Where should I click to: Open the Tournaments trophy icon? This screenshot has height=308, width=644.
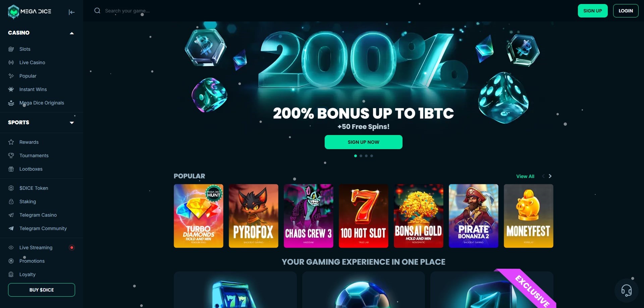tap(11, 156)
